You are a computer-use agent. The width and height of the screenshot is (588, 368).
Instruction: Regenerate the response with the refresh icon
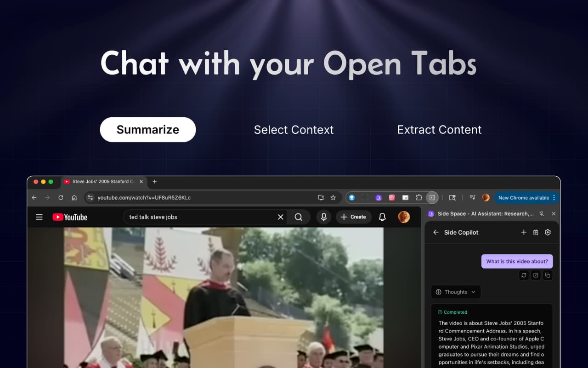tap(524, 275)
